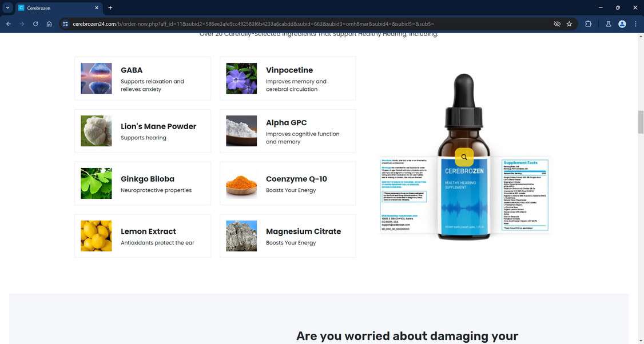Screen dimensions: 644x344
Task: Click the scrollbar up arrow
Action: tap(641, 36)
